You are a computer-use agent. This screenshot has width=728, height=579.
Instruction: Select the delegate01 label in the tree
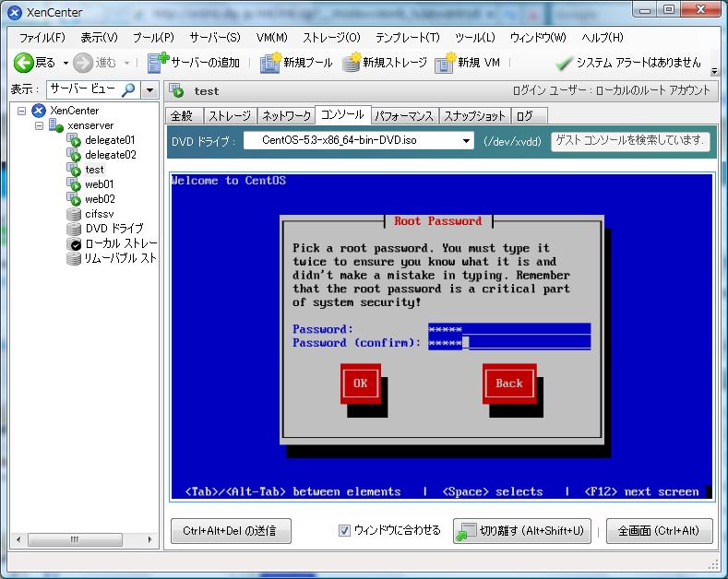click(x=110, y=140)
